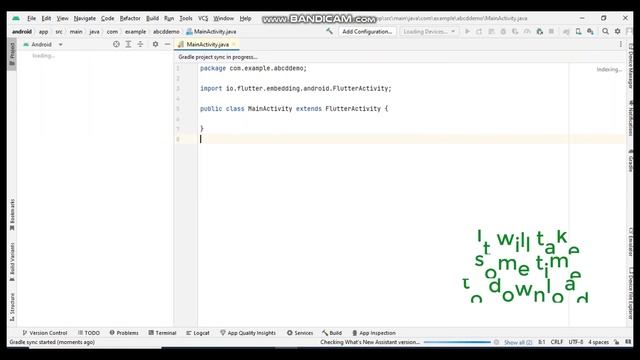Hide the Project panel with minus icon

(x=167, y=44)
